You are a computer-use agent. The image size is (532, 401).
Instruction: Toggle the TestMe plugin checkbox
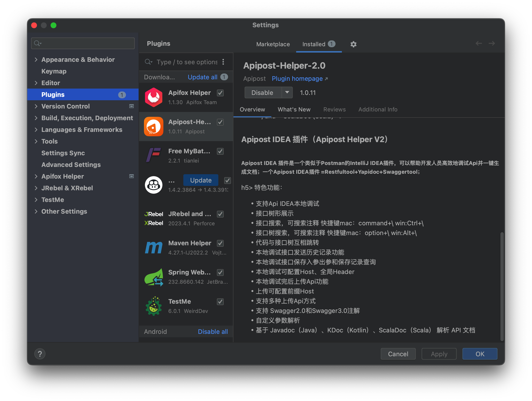(220, 301)
